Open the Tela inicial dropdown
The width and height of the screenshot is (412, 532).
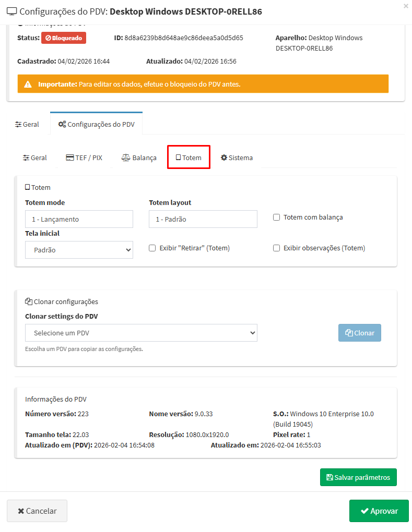79,250
